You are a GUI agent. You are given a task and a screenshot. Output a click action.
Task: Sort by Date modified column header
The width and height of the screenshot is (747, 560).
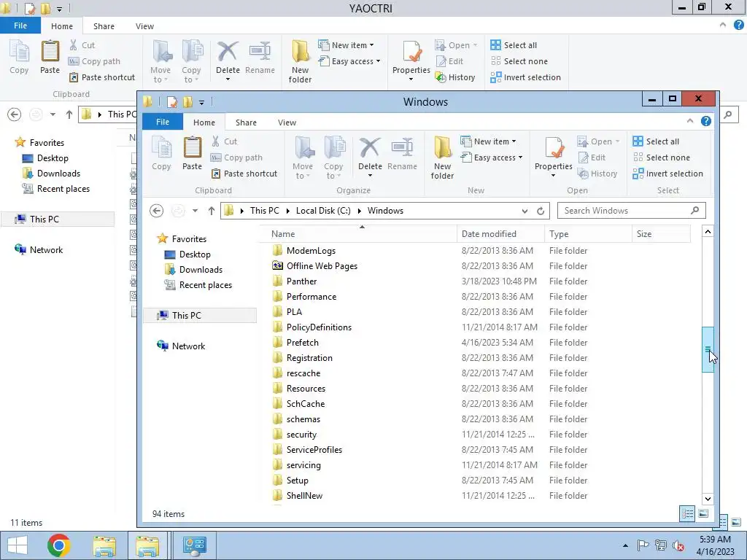500,234
